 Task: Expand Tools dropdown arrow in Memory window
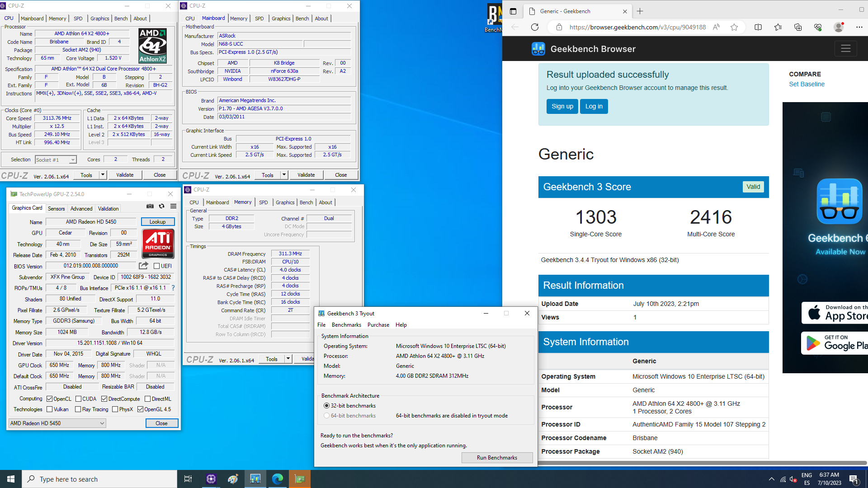288,359
